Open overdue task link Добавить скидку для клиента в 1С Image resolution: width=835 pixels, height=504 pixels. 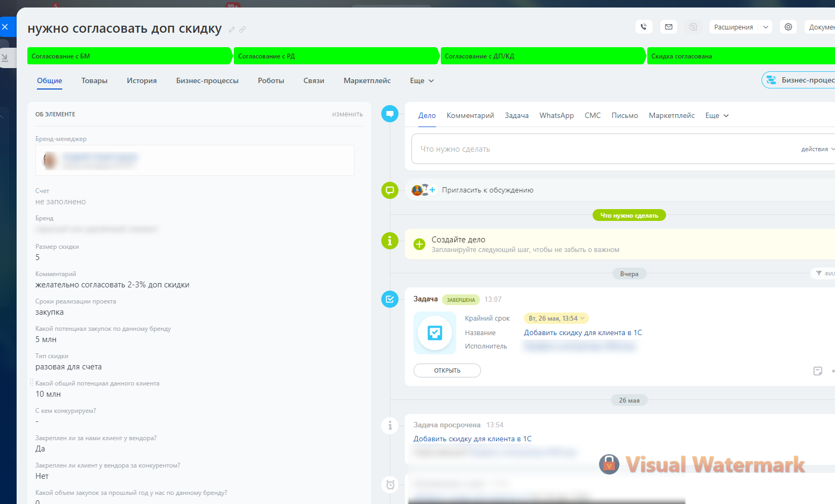[x=472, y=439]
